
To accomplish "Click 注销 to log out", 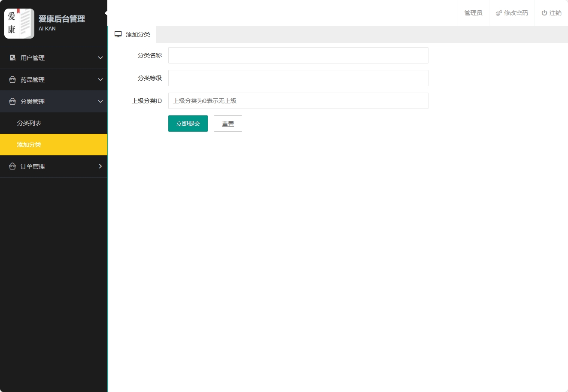I will 555,12.
